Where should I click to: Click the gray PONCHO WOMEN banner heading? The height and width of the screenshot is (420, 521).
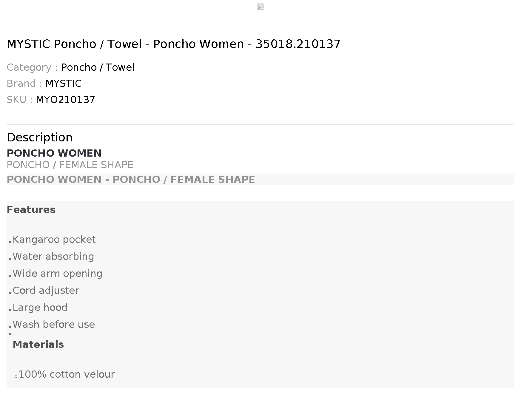coord(131,180)
